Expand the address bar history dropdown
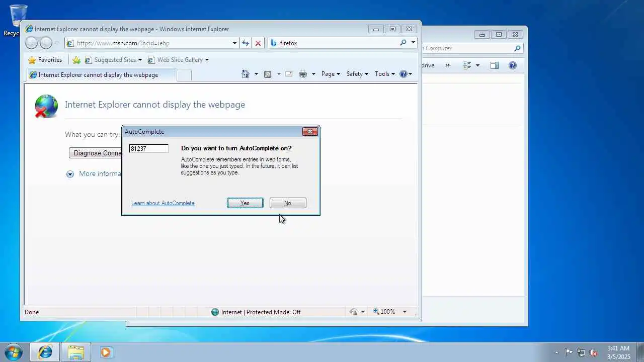This screenshot has height=362, width=644. (x=234, y=43)
